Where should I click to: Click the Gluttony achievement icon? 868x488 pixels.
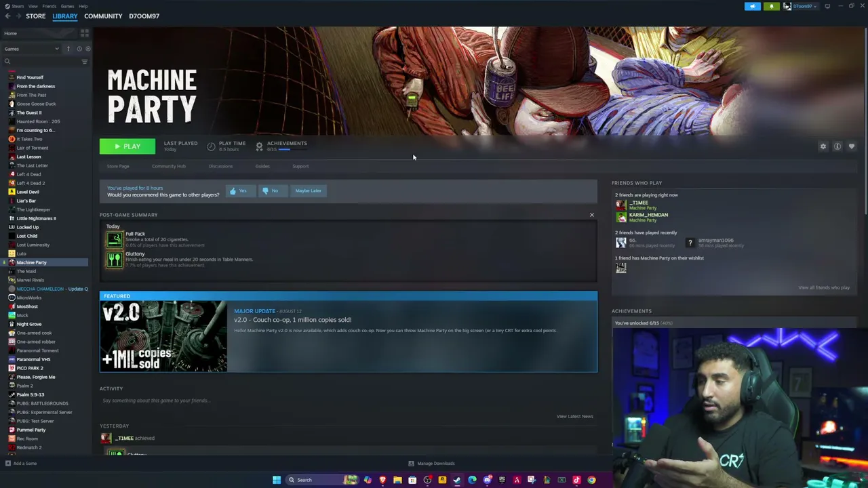click(115, 260)
